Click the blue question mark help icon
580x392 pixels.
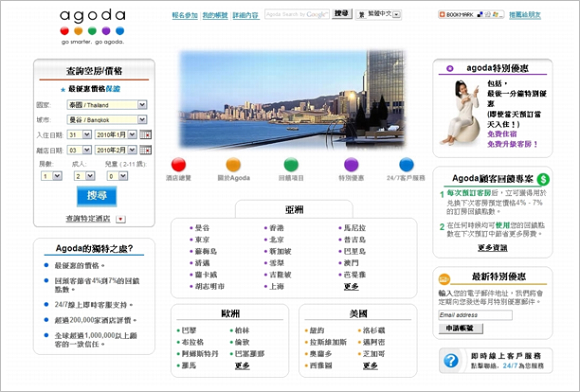[x=451, y=360]
